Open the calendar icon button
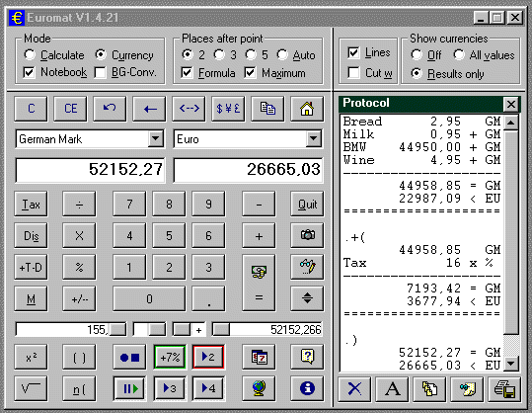Image resolution: width=532 pixels, height=413 pixels. coord(259,357)
